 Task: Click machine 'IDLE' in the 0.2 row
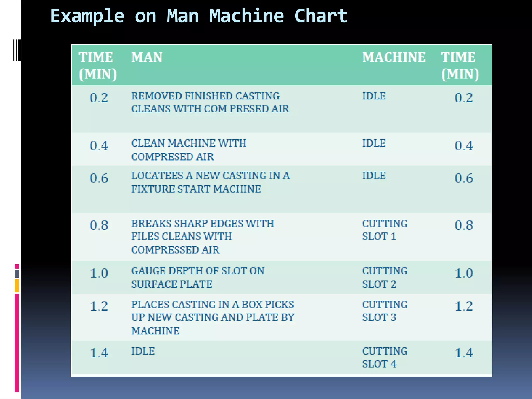point(374,96)
